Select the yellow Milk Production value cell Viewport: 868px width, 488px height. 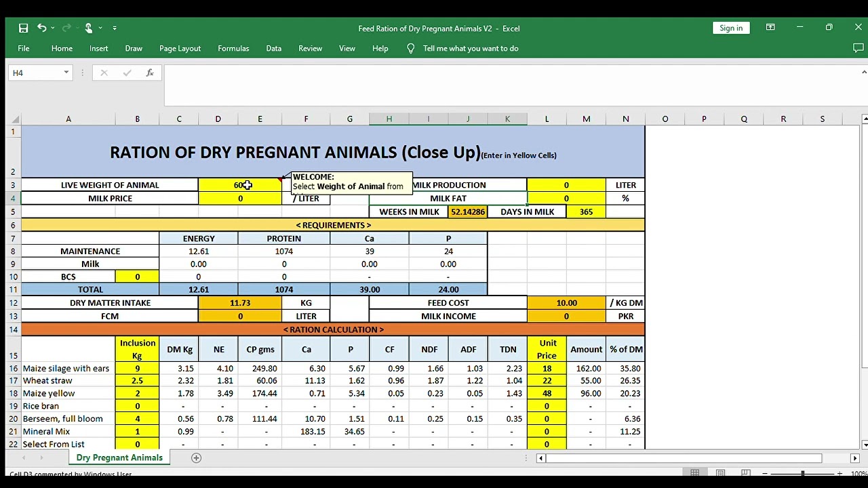click(x=566, y=185)
